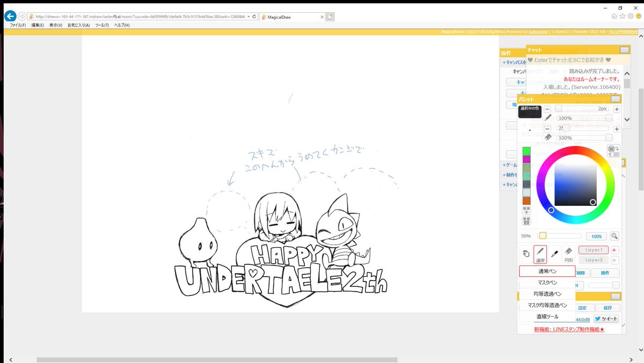Viewport: 644px width, 363px height.
Task: Click the 50% zoom slider handle
Action: tap(543, 236)
